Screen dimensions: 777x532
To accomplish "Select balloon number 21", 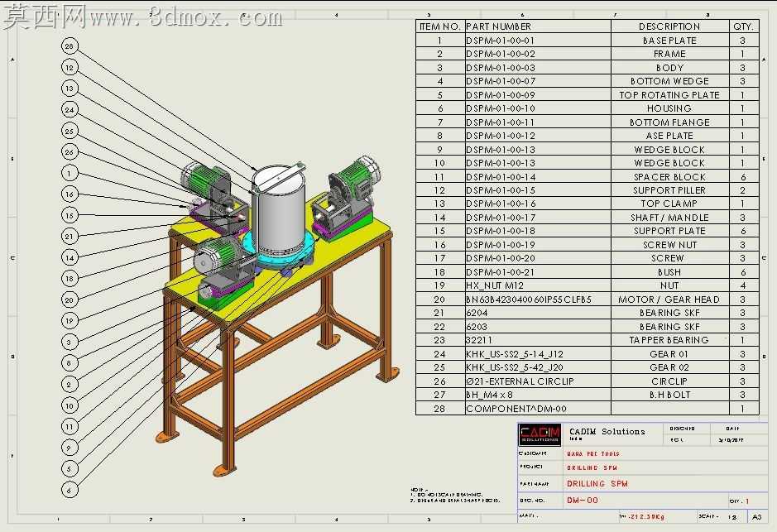I will [x=70, y=237].
